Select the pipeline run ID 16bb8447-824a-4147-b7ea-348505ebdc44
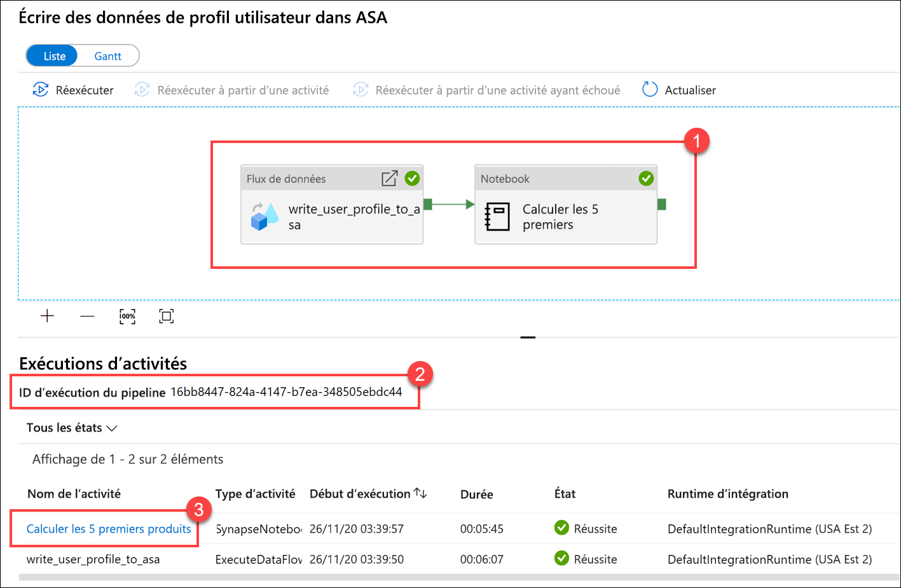The image size is (901, 588). pos(286,392)
